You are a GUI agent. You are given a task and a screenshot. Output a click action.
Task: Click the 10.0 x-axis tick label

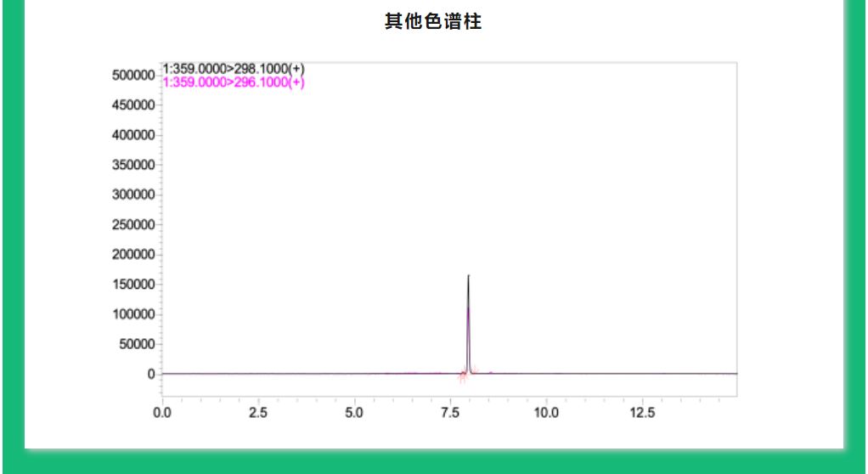(x=546, y=413)
